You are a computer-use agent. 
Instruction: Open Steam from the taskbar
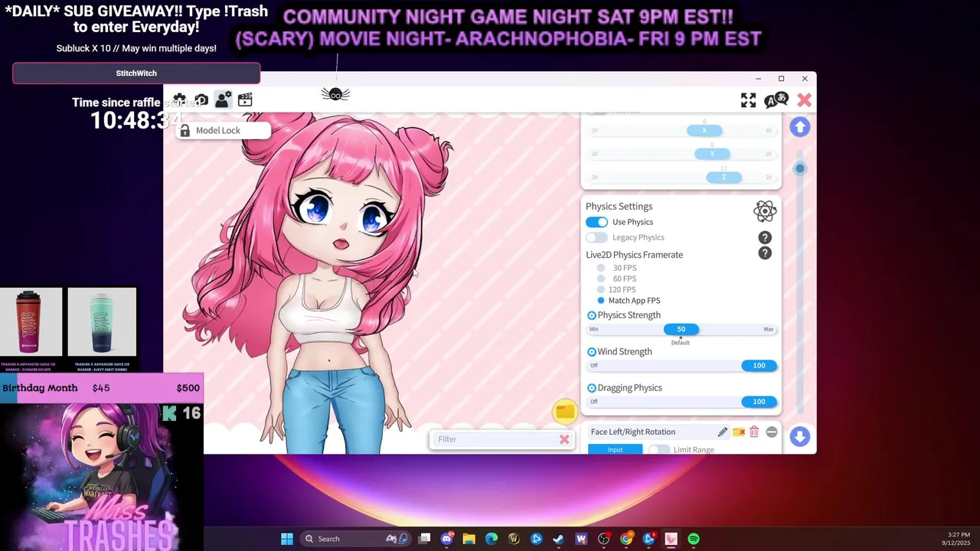559,539
